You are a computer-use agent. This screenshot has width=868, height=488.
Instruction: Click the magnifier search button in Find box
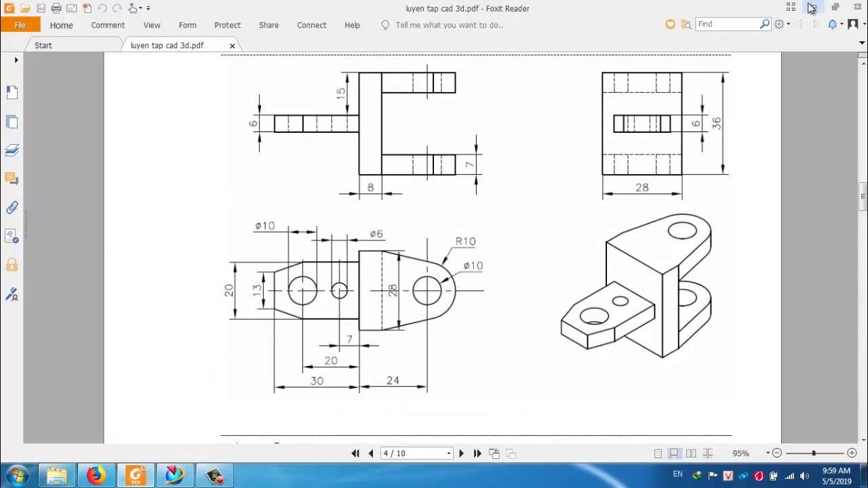click(x=765, y=24)
